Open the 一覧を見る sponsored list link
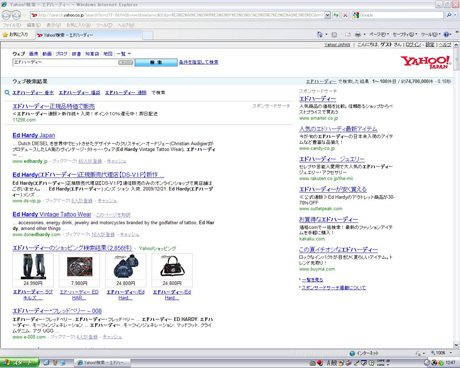The image size is (460, 368). [x=312, y=280]
